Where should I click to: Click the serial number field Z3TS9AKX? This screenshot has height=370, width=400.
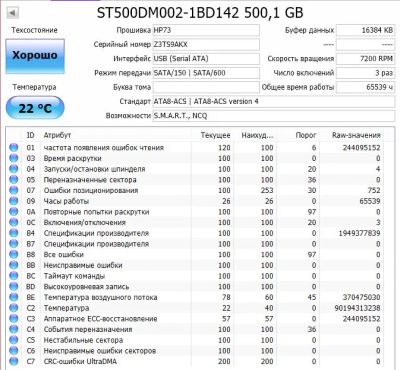[206, 44]
